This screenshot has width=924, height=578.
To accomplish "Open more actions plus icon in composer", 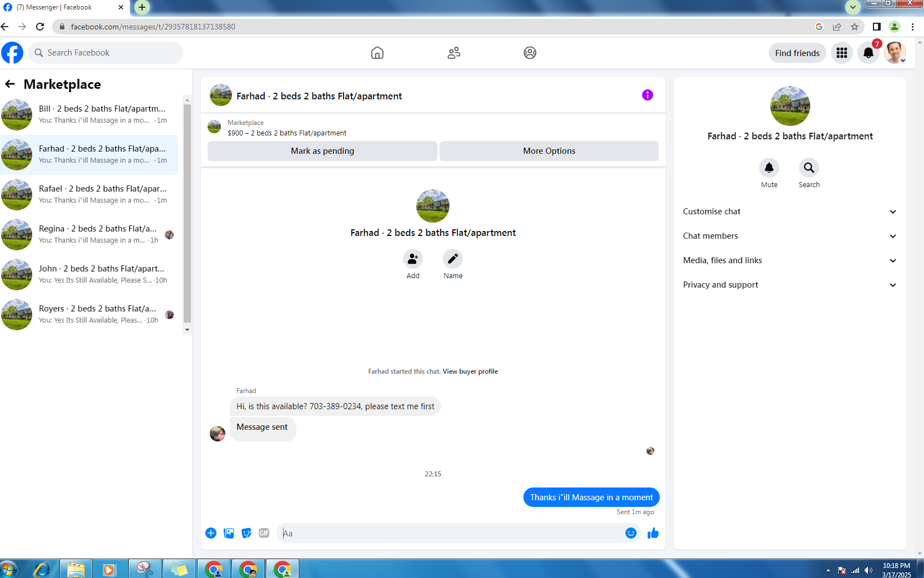I will [x=211, y=533].
